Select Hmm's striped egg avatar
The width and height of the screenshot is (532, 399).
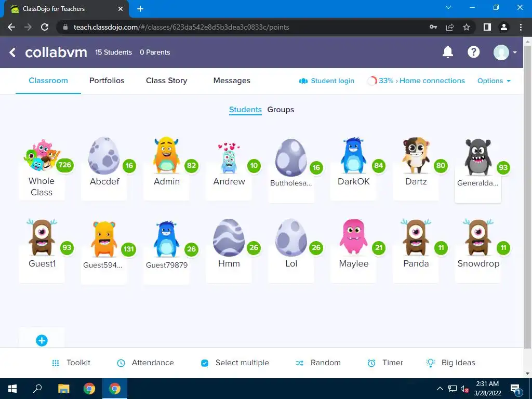click(229, 237)
